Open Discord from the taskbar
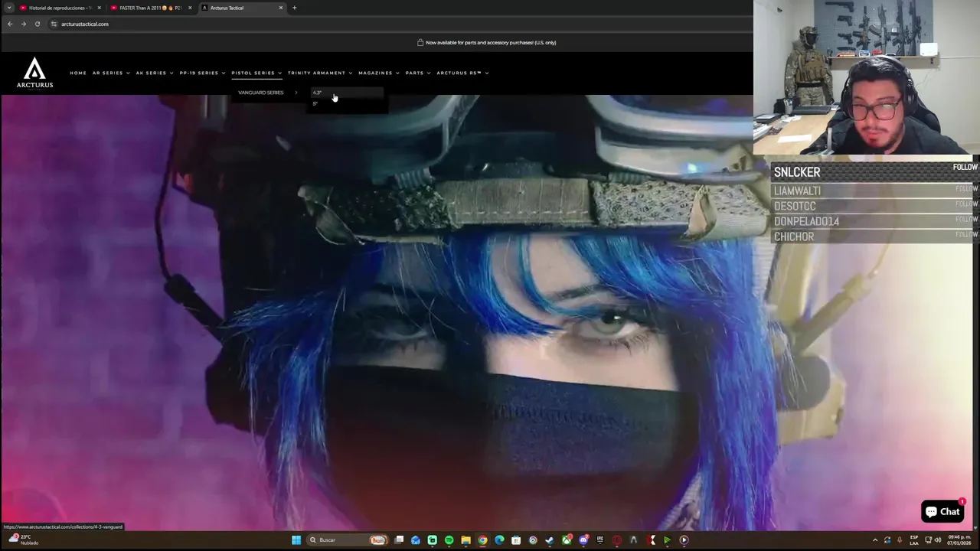Viewport: 980px width, 551px height. (x=583, y=540)
